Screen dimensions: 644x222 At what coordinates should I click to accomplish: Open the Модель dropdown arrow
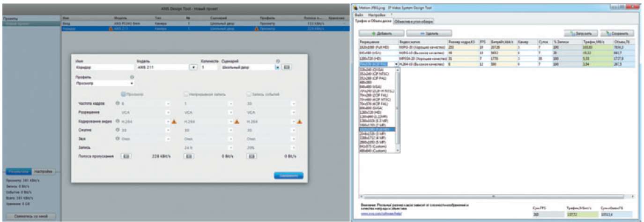[x=192, y=67]
